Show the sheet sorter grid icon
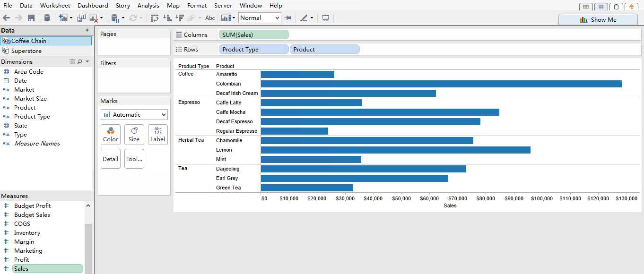 coord(601,7)
